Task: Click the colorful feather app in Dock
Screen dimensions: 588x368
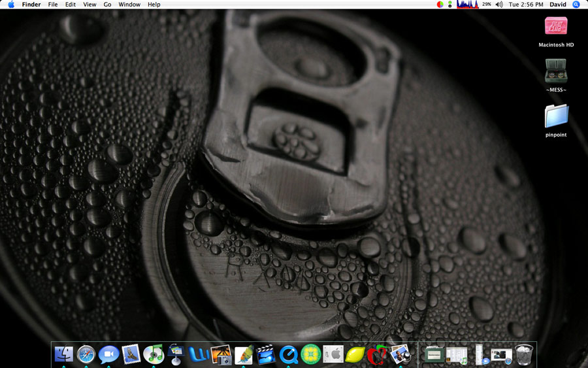Action: pyautogui.click(x=244, y=355)
